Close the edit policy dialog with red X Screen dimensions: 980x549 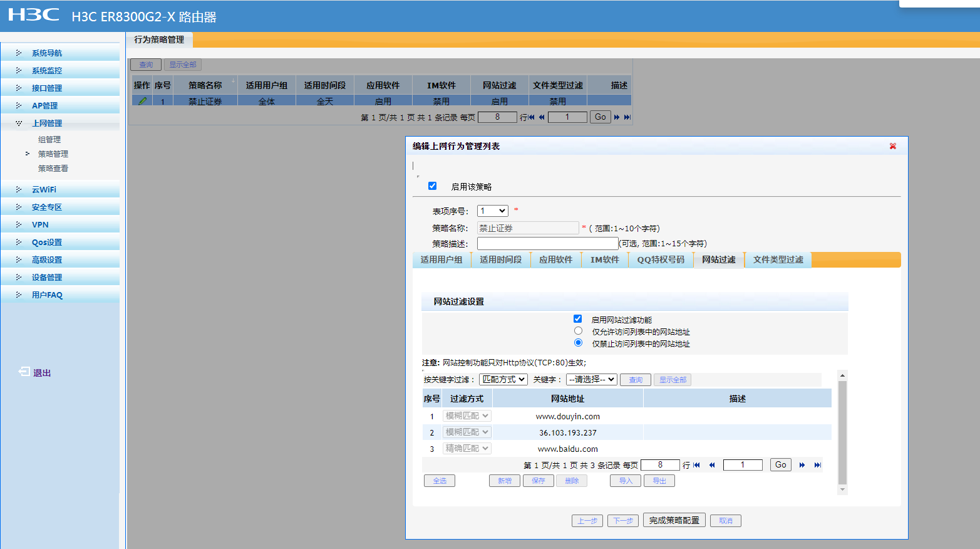tap(892, 146)
